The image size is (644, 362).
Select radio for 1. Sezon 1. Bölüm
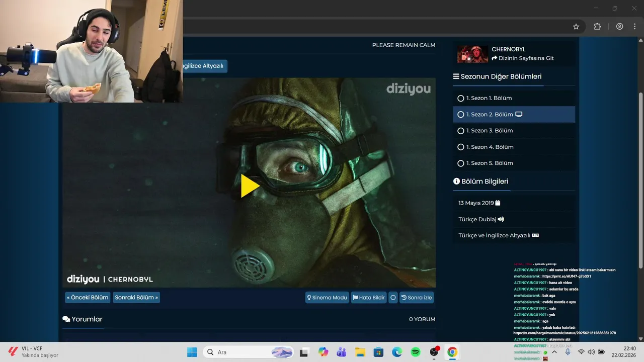point(460,98)
